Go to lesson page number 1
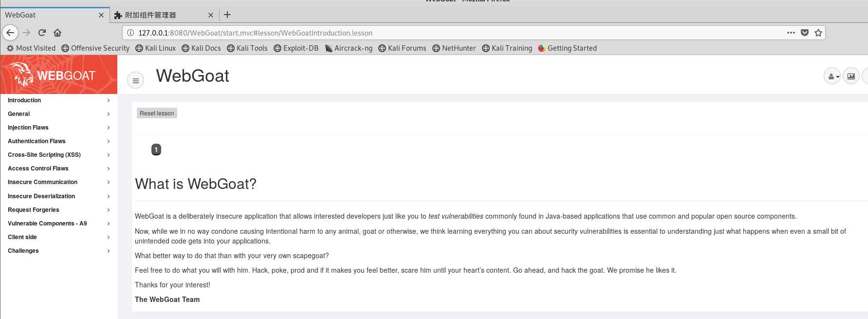Screen dimensions: 868x319 (x=156, y=150)
